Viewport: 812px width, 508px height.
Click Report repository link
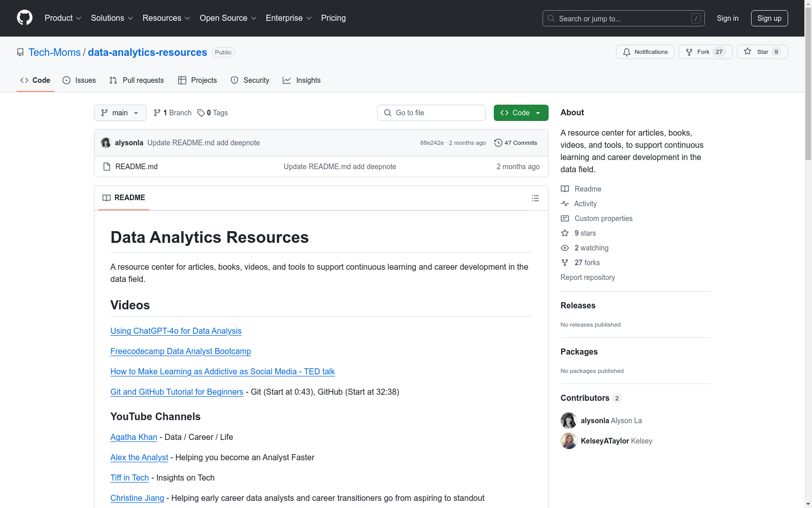click(x=588, y=277)
